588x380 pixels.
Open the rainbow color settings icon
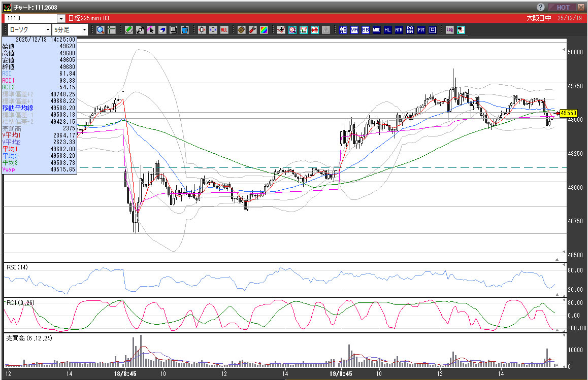point(264,30)
